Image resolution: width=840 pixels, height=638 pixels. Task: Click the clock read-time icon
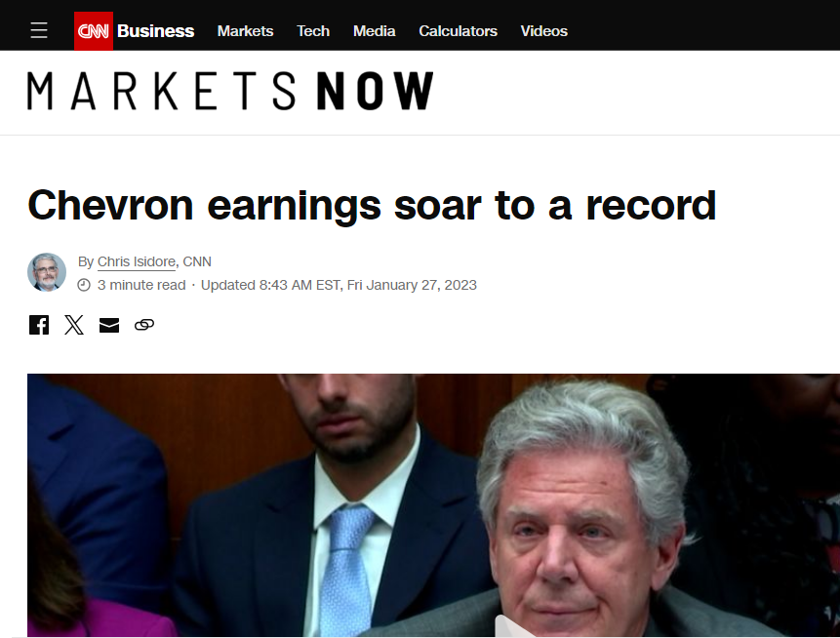84,285
